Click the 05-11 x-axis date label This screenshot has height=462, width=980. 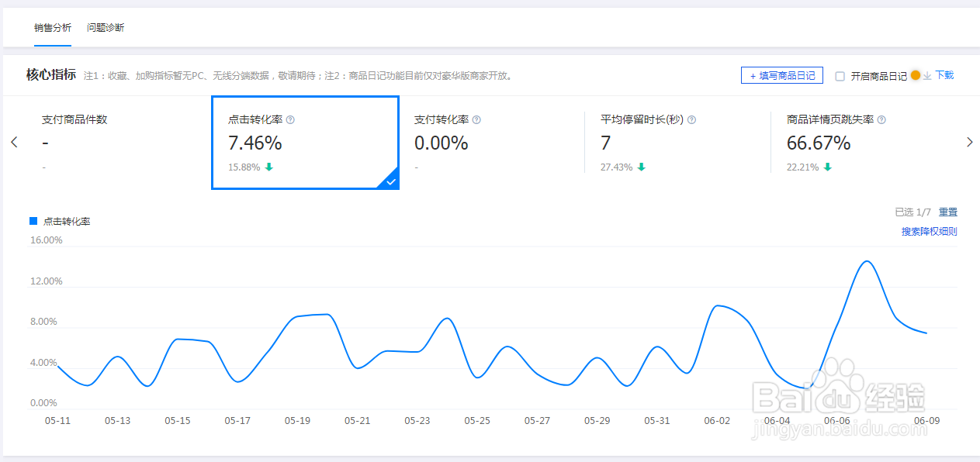click(x=57, y=421)
